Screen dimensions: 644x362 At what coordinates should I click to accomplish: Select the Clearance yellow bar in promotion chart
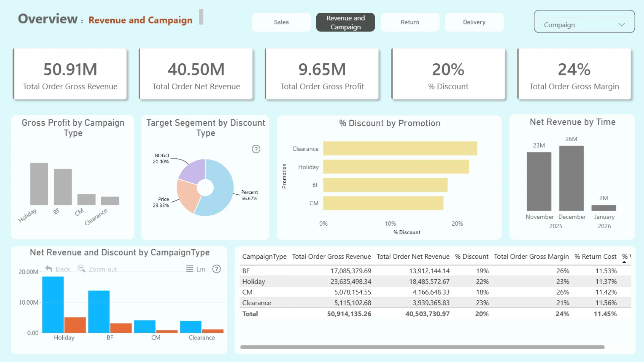click(x=400, y=148)
